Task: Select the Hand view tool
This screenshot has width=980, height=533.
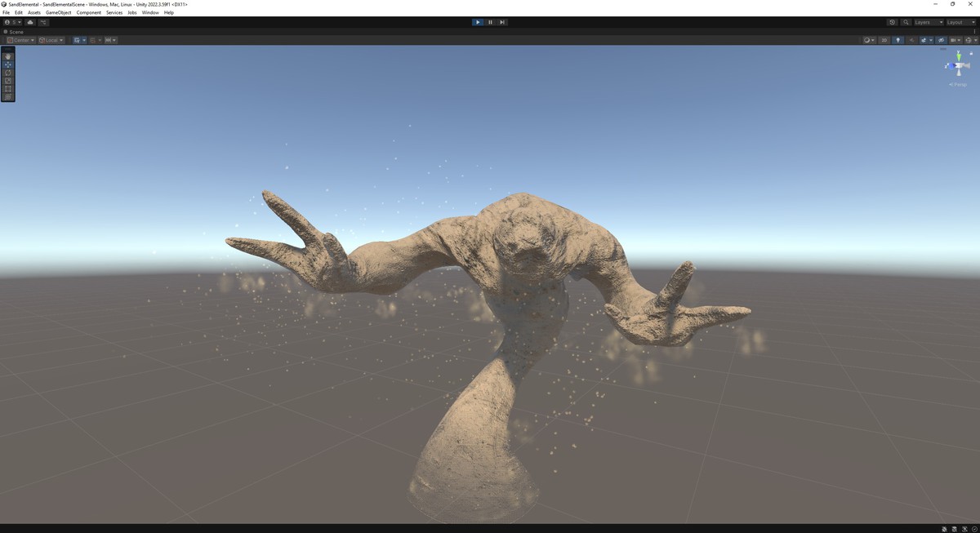Action: point(8,56)
